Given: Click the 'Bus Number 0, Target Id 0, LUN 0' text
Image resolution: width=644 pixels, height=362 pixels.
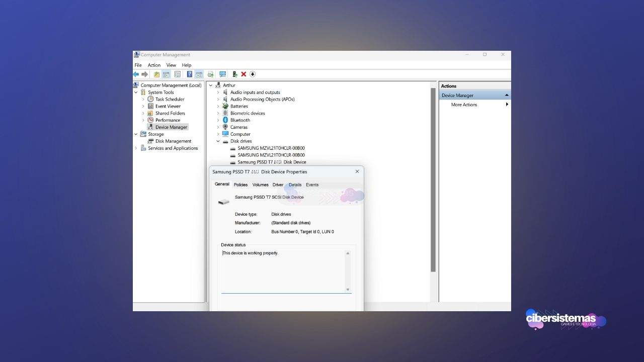Looking at the screenshot, I should tap(302, 232).
